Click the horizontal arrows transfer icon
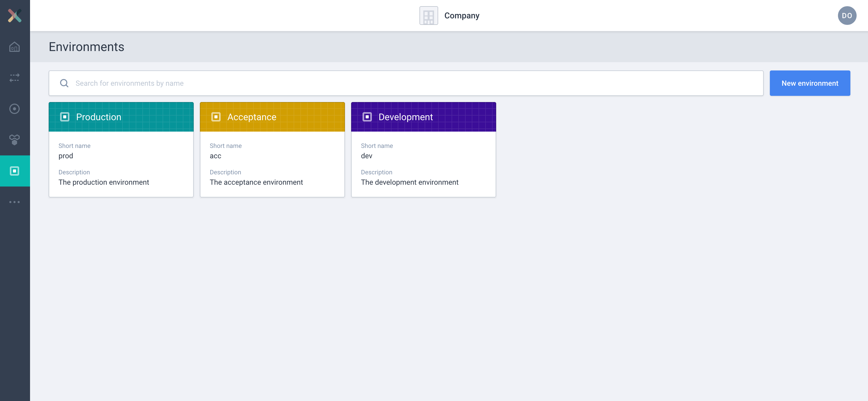The width and height of the screenshot is (868, 401). [15, 77]
